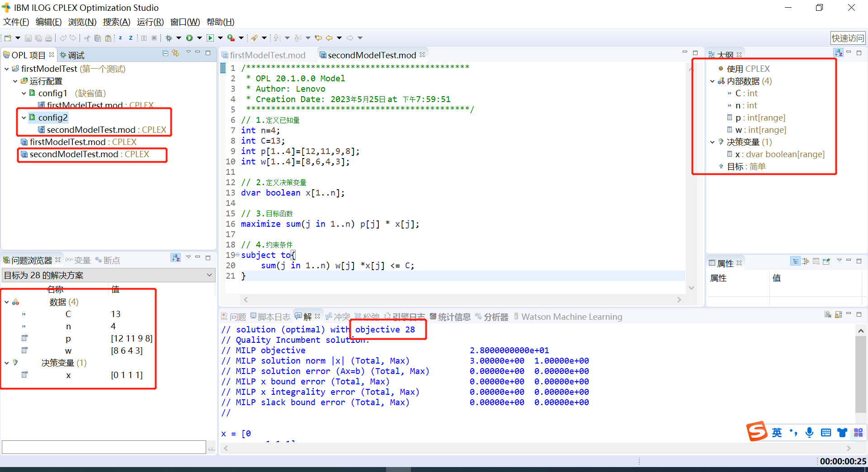Image resolution: width=868 pixels, height=472 pixels.
Task: Toggle alphabetical sort in outline panel
Action: (839, 53)
